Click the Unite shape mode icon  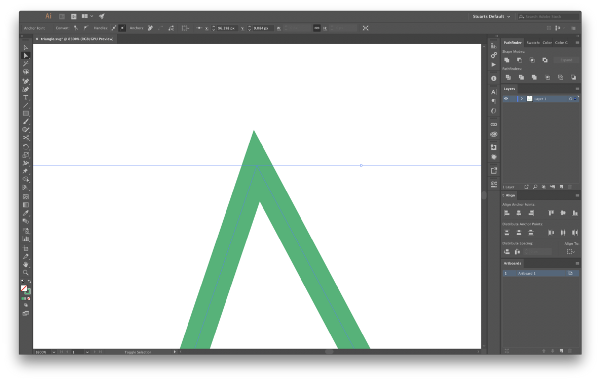click(x=507, y=60)
